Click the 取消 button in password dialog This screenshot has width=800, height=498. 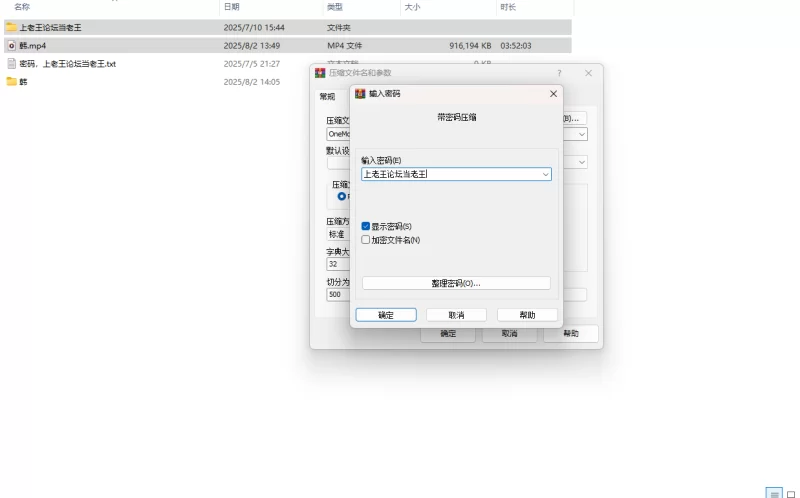pyautogui.click(x=456, y=315)
